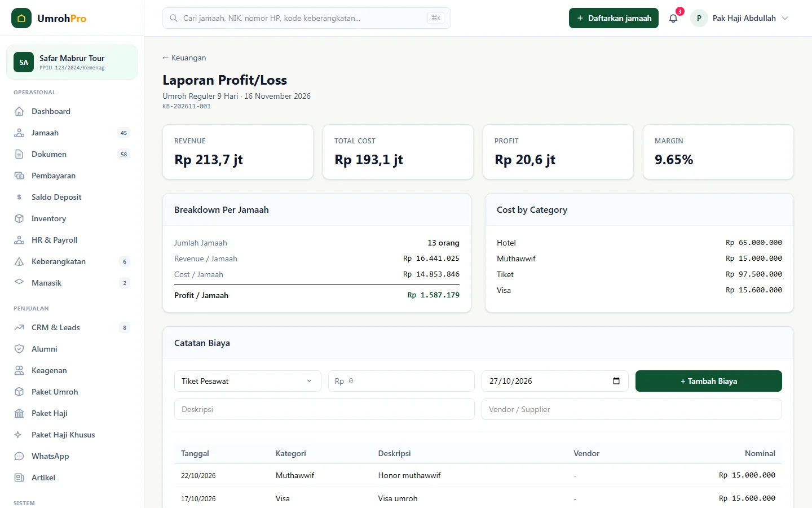
Task: Click the UmrohPro logo icon
Action: (x=21, y=18)
